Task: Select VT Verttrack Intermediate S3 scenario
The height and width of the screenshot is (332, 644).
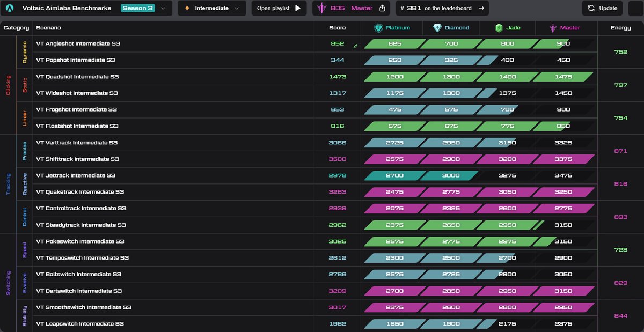Action: 77,143
